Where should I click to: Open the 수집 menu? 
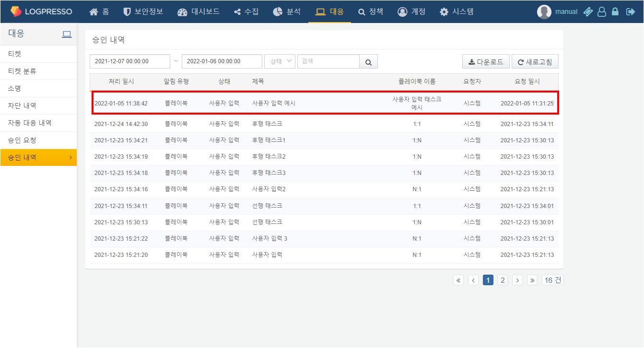[247, 12]
